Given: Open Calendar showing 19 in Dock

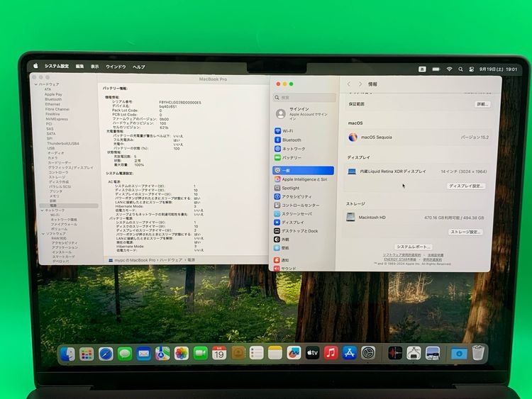Looking at the screenshot, I should pyautogui.click(x=219, y=354).
